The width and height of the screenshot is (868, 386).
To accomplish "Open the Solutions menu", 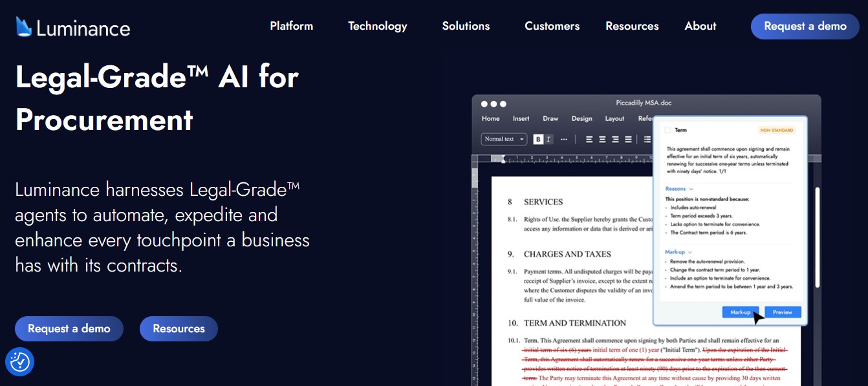I will point(466,26).
